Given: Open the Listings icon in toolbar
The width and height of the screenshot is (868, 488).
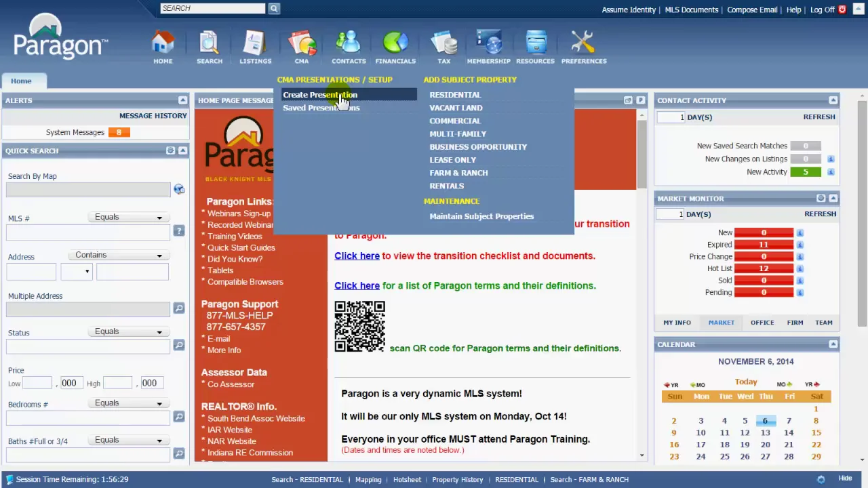Looking at the screenshot, I should pyautogui.click(x=255, y=43).
